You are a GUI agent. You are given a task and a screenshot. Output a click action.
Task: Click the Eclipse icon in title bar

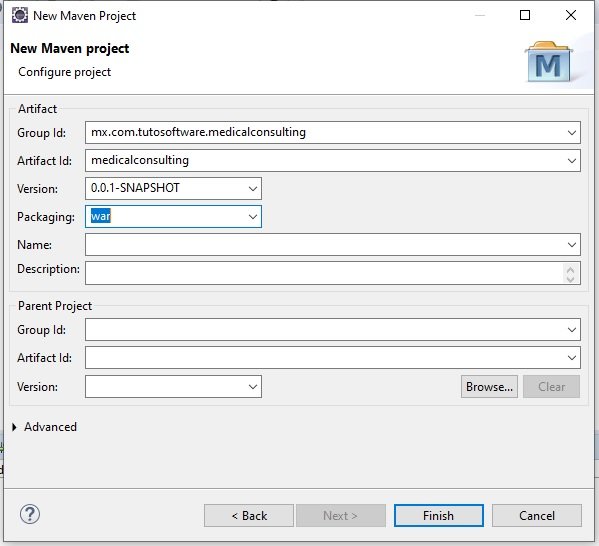click(20, 16)
